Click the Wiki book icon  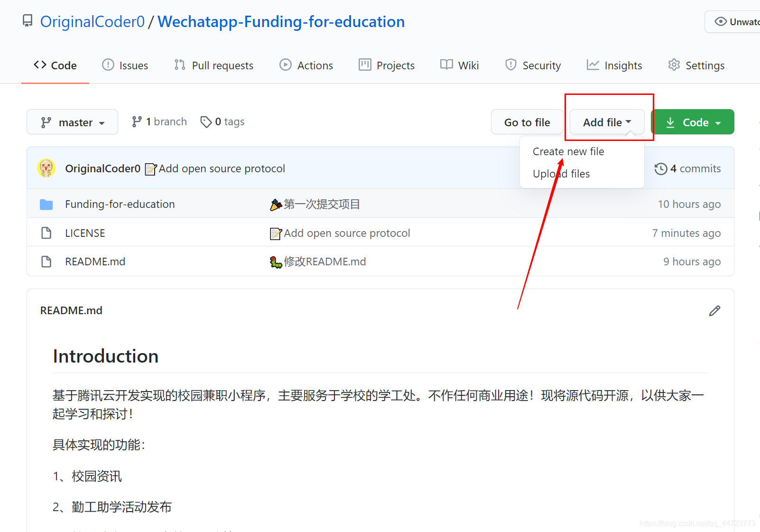[x=446, y=65]
